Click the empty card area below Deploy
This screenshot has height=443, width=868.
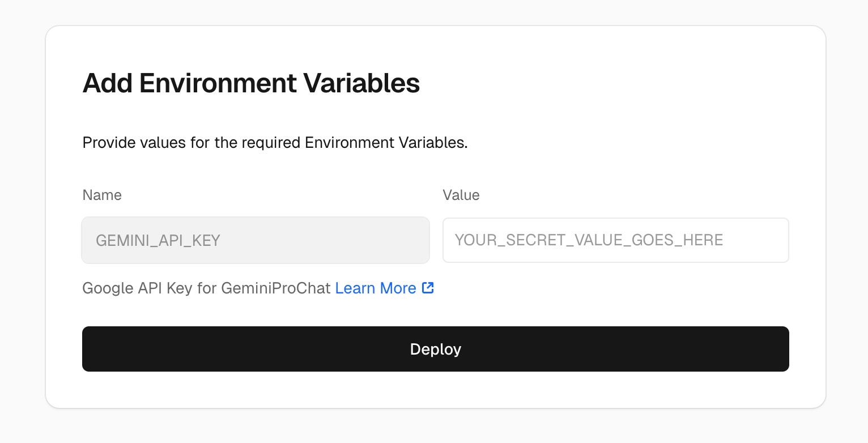(x=435, y=390)
